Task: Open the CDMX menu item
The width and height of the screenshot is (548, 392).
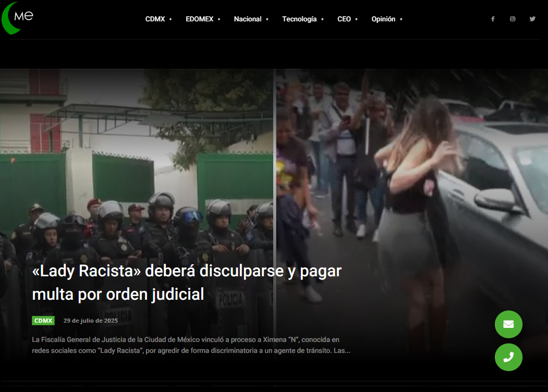Action: point(155,19)
